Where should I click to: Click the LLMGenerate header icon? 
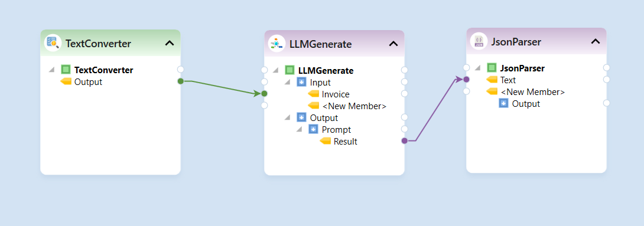[277, 44]
